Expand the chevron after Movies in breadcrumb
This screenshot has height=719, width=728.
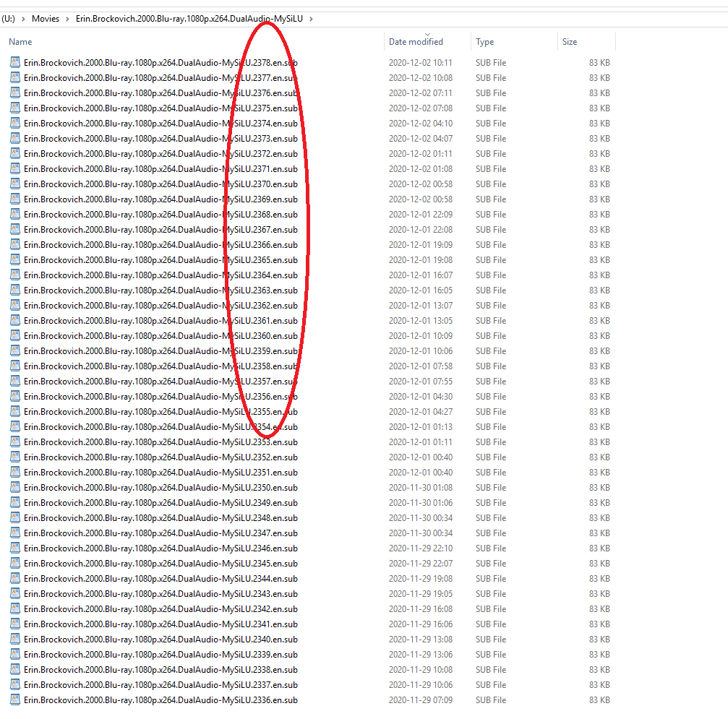pyautogui.click(x=67, y=19)
